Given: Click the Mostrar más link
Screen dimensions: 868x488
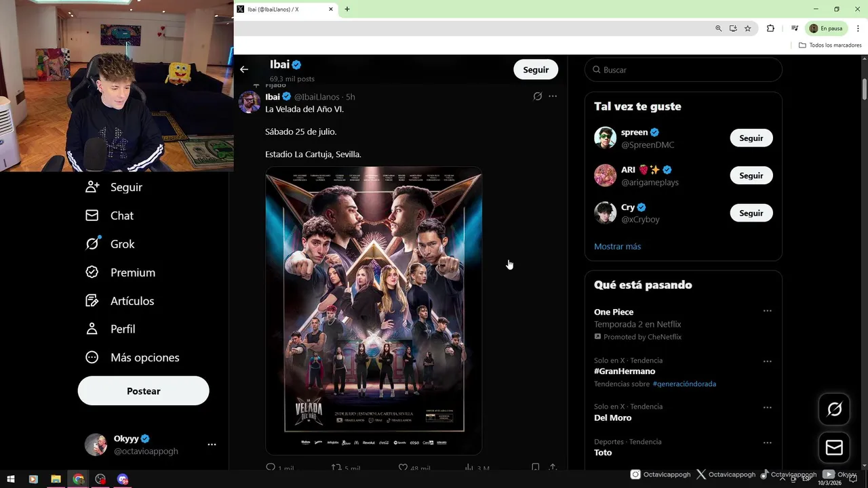Looking at the screenshot, I should point(618,246).
